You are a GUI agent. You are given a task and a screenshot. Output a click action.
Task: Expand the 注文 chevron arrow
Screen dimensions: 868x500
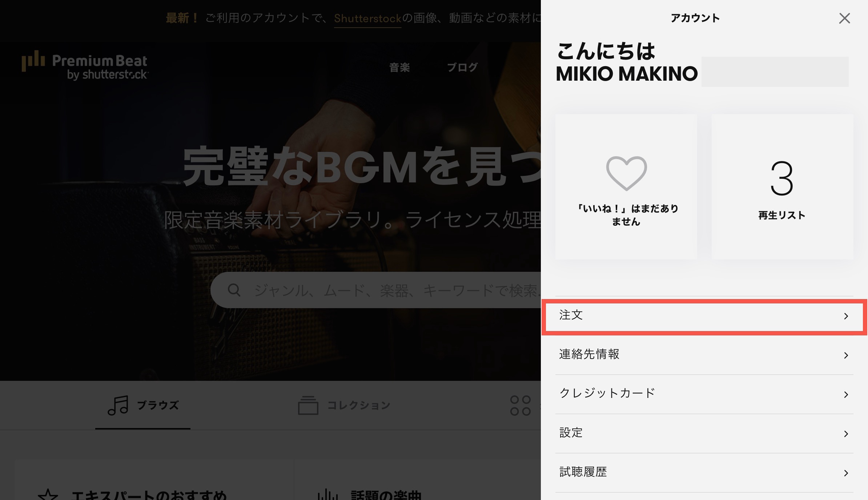pos(846,316)
